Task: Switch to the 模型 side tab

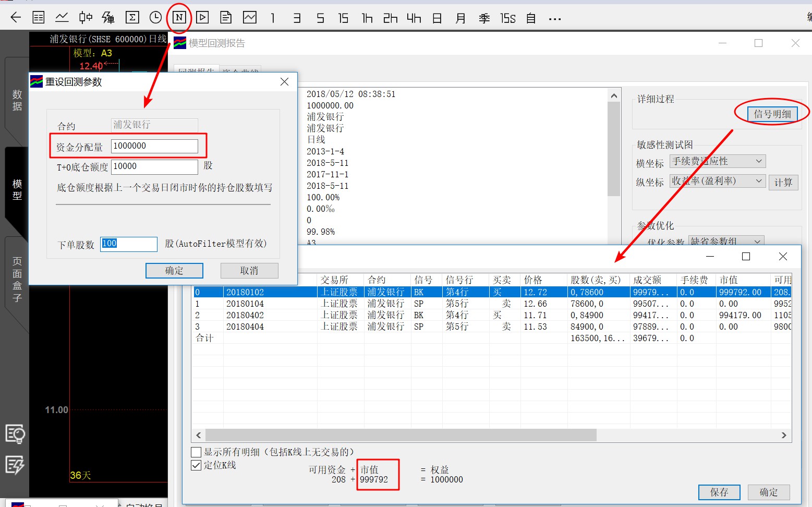Action: tap(17, 189)
